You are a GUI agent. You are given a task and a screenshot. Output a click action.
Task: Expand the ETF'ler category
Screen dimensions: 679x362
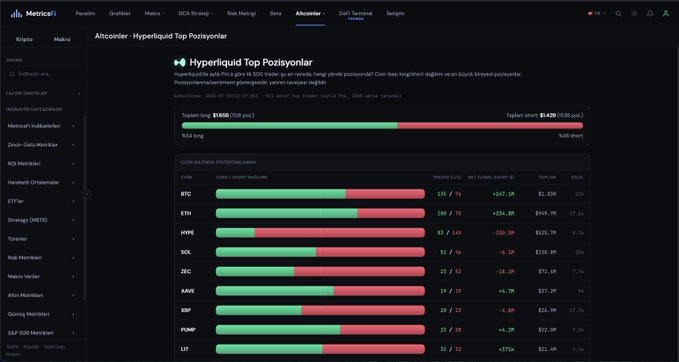click(x=42, y=201)
